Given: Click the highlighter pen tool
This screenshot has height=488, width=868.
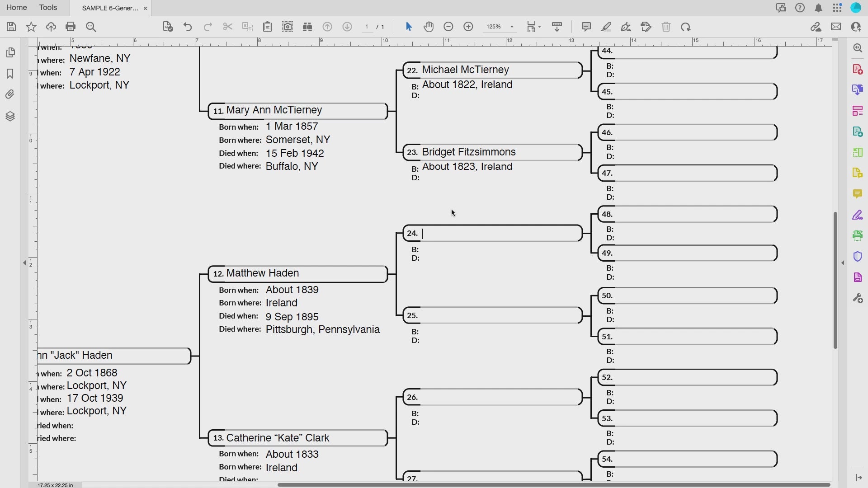Looking at the screenshot, I should (x=606, y=27).
